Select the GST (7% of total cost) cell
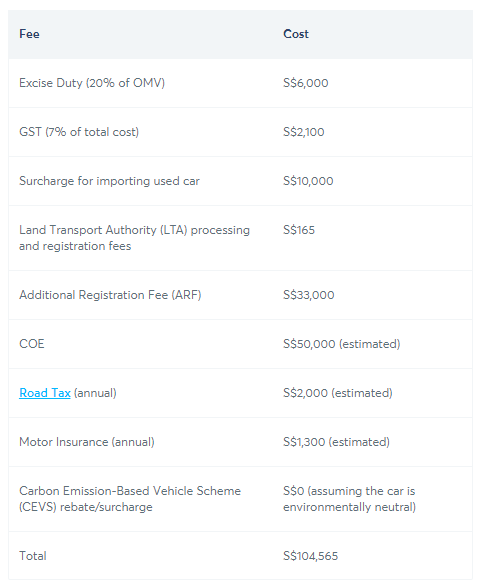Viewport: 483px width, 586px height. pos(79,132)
